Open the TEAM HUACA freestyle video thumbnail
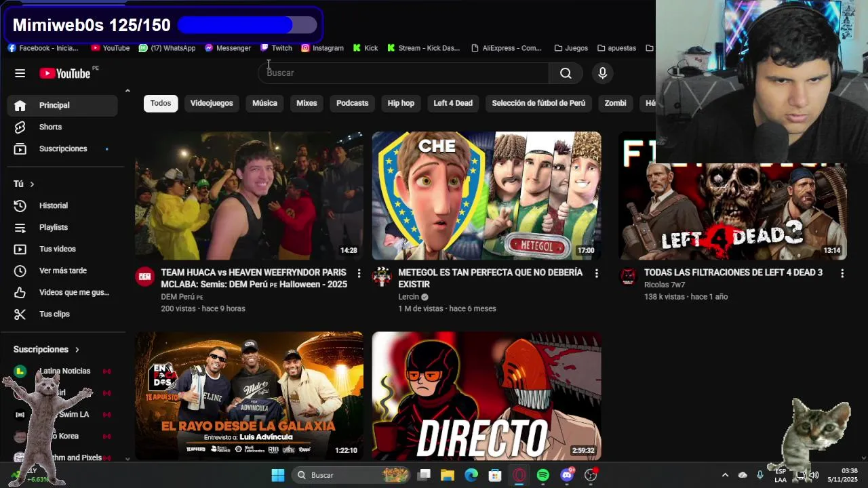Screen dimensions: 868x488 click(249, 196)
